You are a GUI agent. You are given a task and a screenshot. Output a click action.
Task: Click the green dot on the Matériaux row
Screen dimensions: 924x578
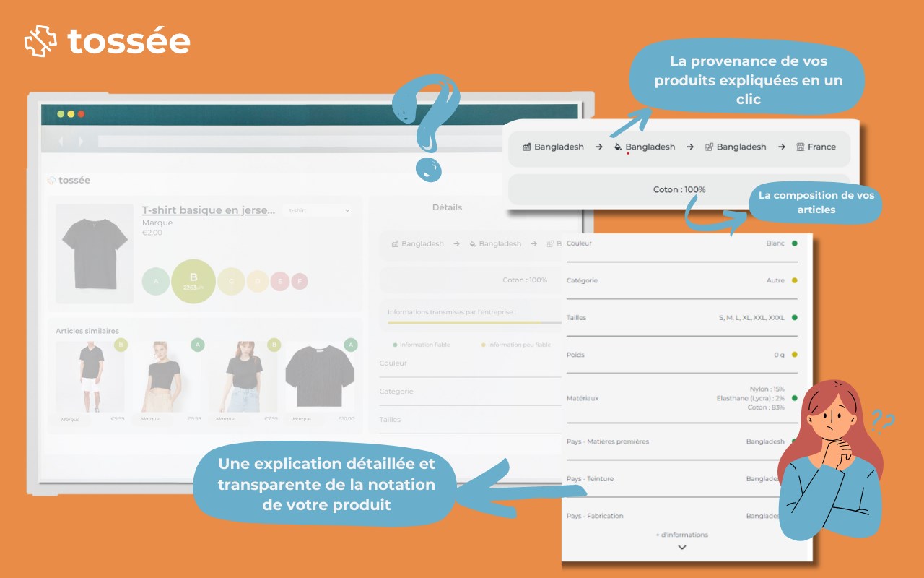(795, 398)
